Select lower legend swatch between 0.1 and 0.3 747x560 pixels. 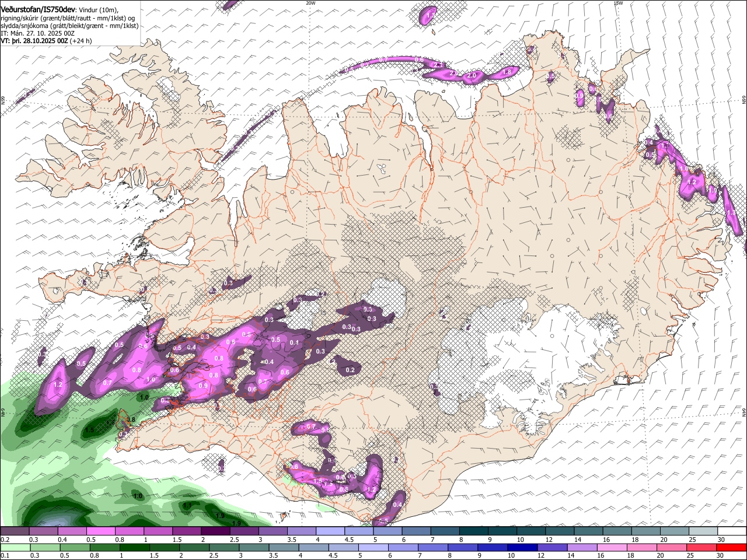pyautogui.click(x=15, y=547)
